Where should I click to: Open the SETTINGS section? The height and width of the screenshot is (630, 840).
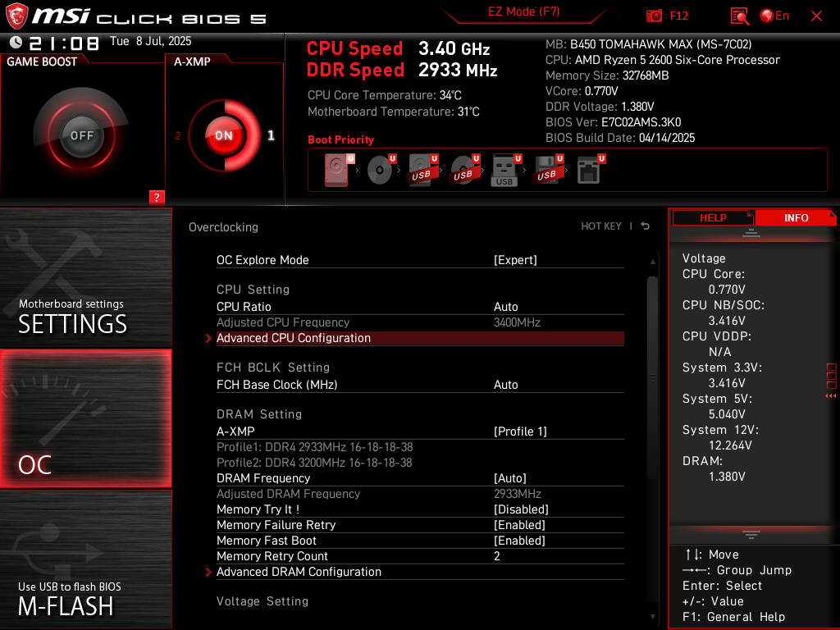[x=85, y=277]
